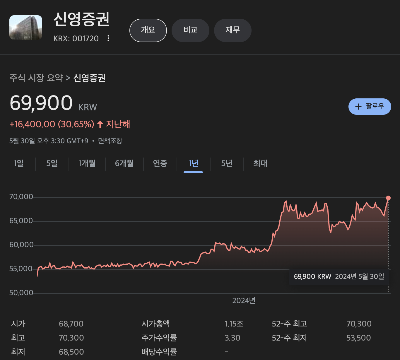Select the 5년 chart range
The width and height of the screenshot is (400, 360).
(x=227, y=163)
